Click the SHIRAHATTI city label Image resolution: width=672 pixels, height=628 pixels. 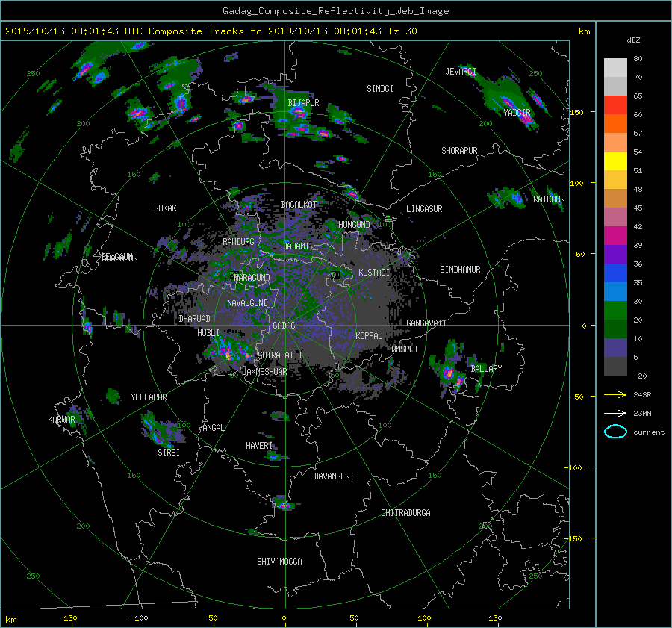pyautogui.click(x=280, y=355)
